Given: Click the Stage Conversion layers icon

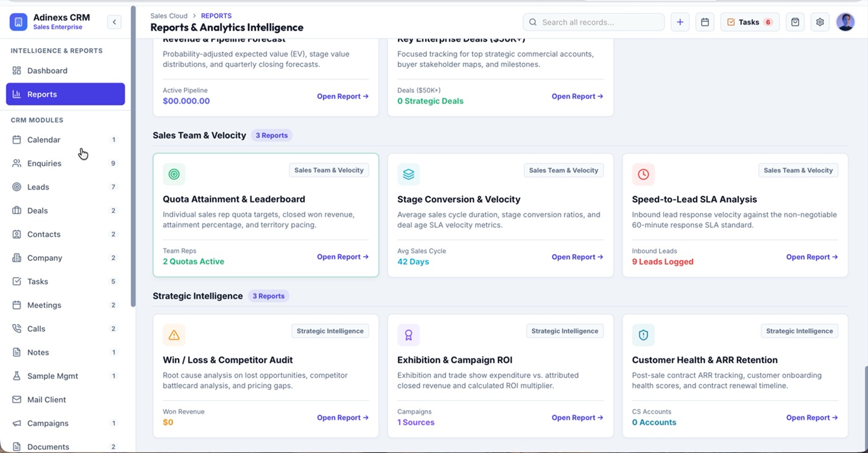Looking at the screenshot, I should pos(409,174).
